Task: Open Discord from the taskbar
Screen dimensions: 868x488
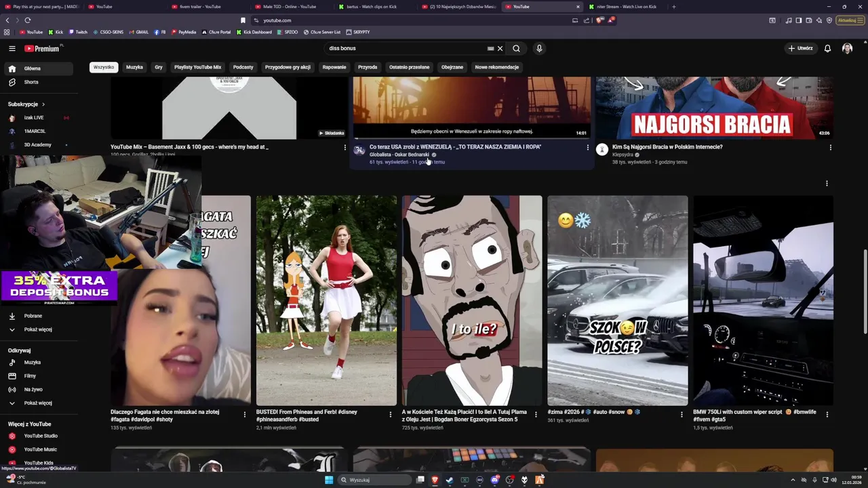Action: pyautogui.click(x=494, y=480)
